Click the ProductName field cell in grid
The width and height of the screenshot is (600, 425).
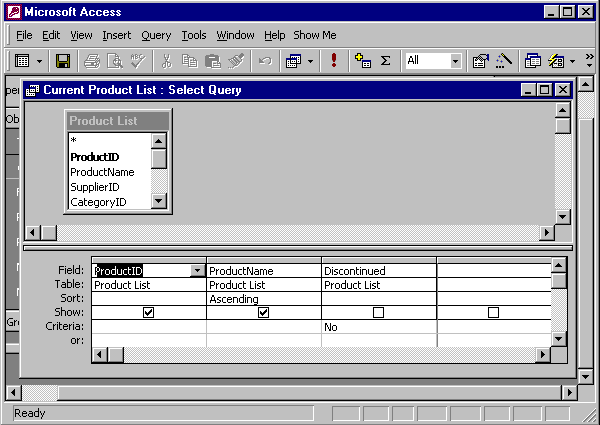(264, 271)
